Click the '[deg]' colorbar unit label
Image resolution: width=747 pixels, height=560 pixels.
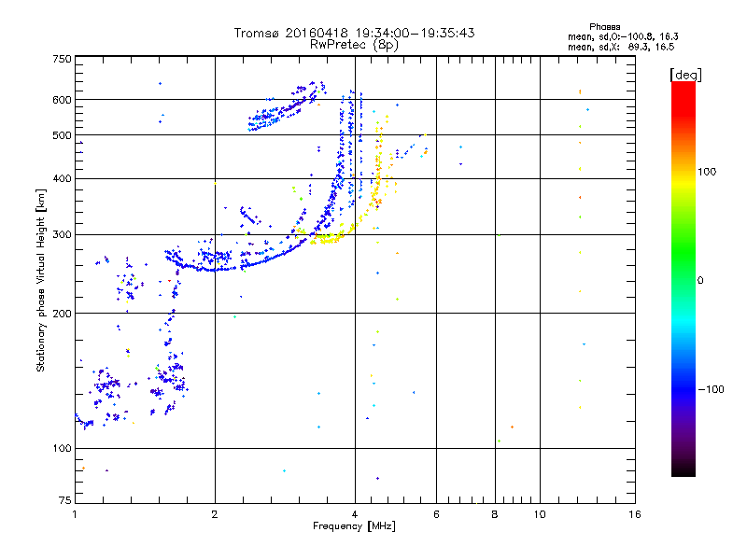point(685,75)
